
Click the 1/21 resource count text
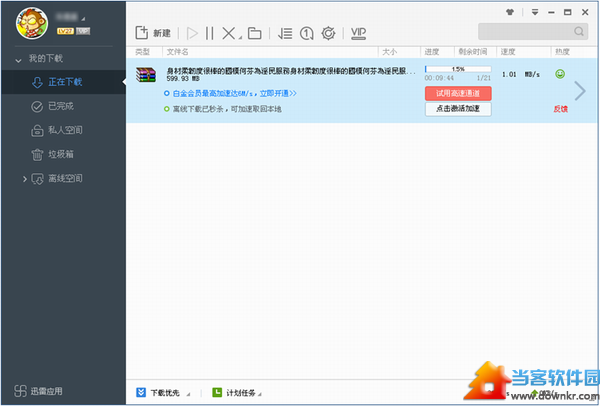(x=484, y=78)
